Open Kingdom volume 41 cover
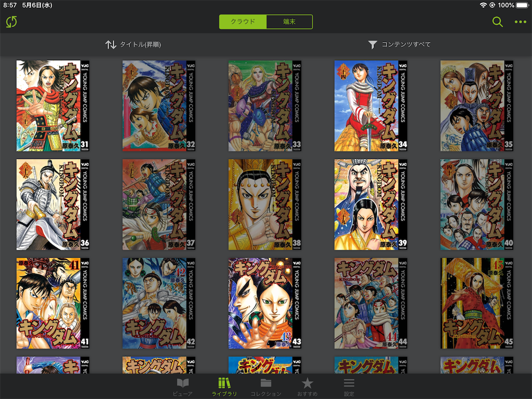The width and height of the screenshot is (532, 399). [x=53, y=303]
